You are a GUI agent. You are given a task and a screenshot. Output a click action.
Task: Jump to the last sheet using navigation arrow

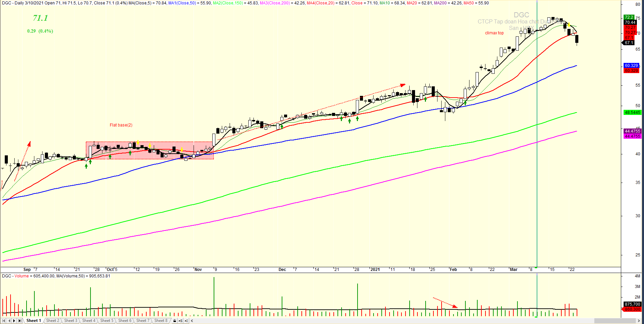coord(20,321)
